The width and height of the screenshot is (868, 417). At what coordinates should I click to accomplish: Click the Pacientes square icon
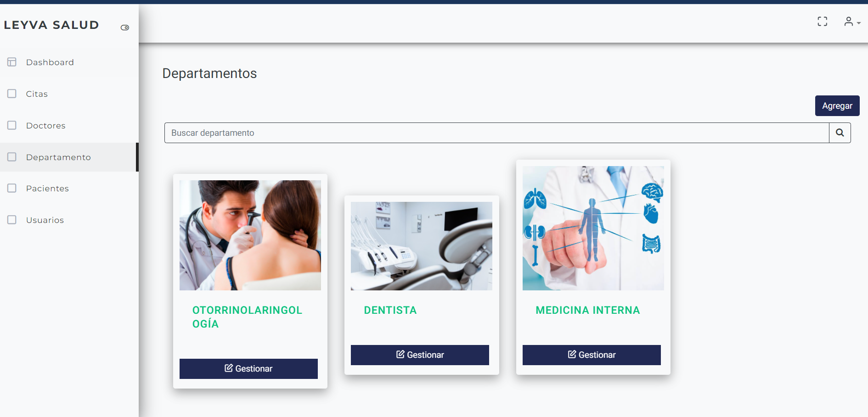pos(12,188)
